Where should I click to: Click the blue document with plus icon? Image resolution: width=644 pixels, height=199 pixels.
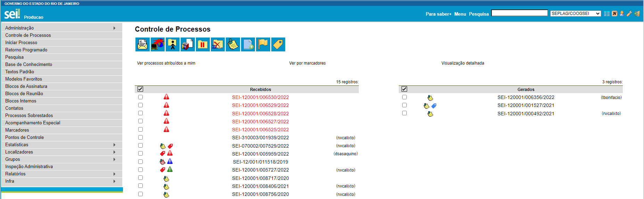tap(248, 44)
